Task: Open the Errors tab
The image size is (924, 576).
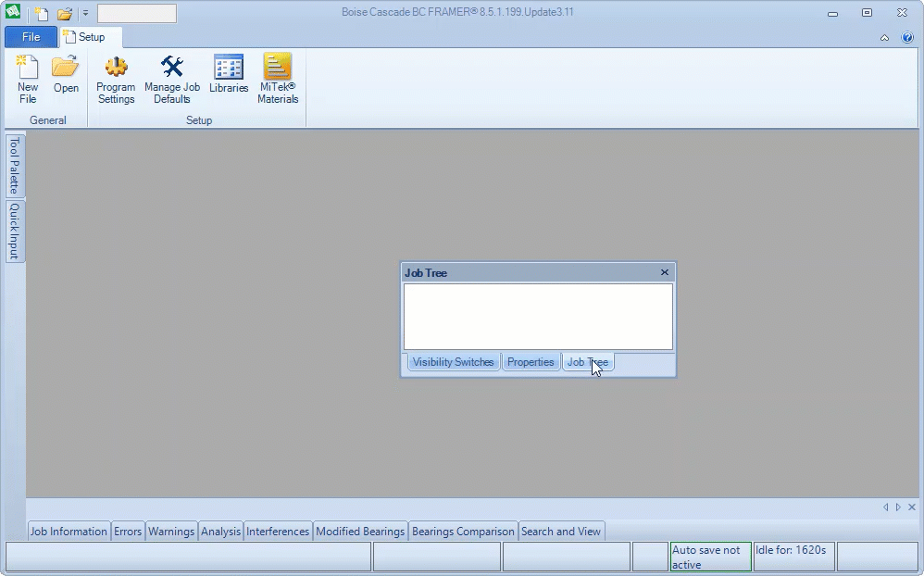Action: pos(127,532)
